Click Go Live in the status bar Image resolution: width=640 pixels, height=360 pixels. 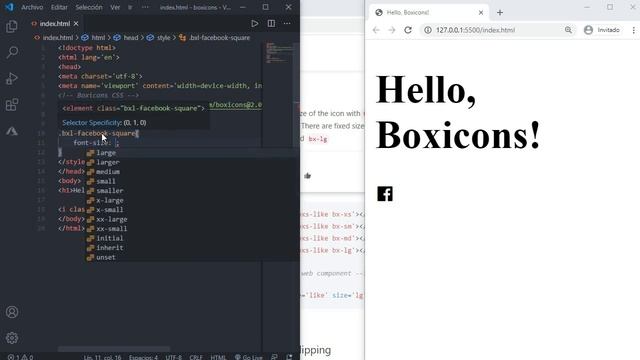249,357
